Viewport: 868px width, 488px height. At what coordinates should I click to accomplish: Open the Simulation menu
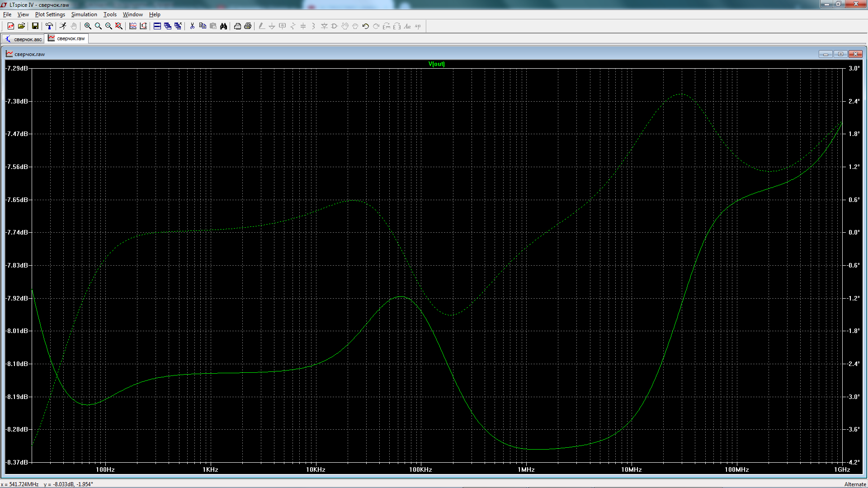[x=84, y=14]
